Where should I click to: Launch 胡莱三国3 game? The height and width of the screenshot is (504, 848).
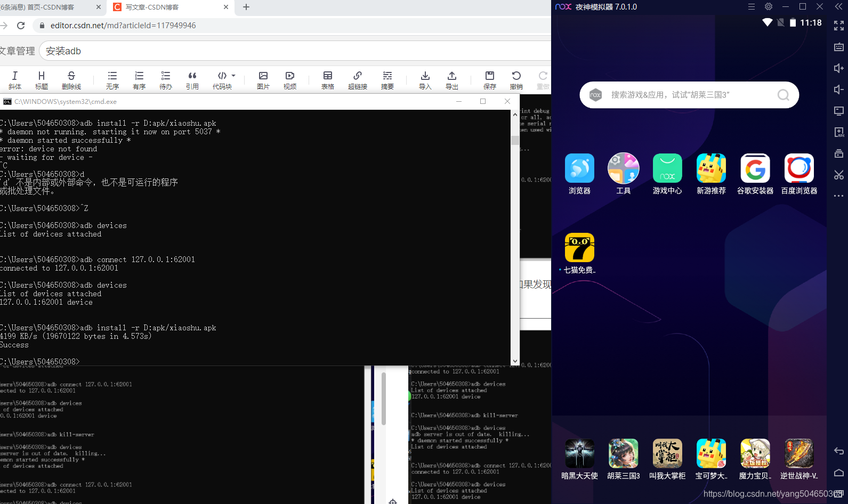coord(624,459)
